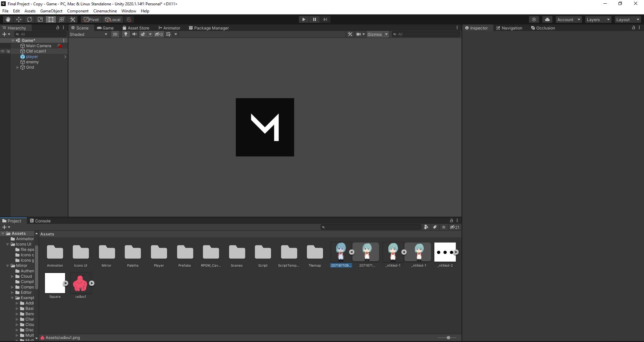Open scene component tools icon
Image resolution: width=644 pixels, height=342 pixels.
click(x=350, y=34)
